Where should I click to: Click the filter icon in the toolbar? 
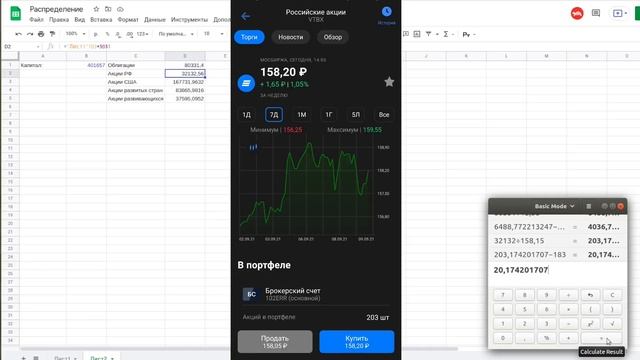coord(428,34)
